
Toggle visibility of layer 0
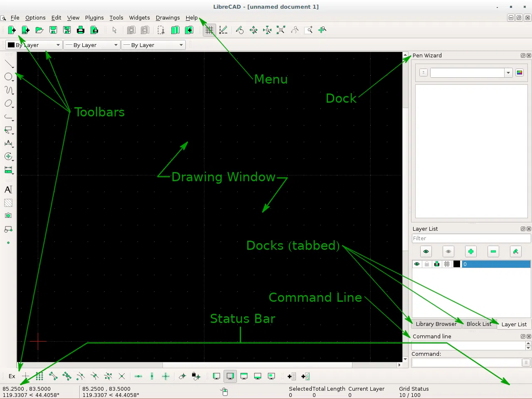click(417, 264)
